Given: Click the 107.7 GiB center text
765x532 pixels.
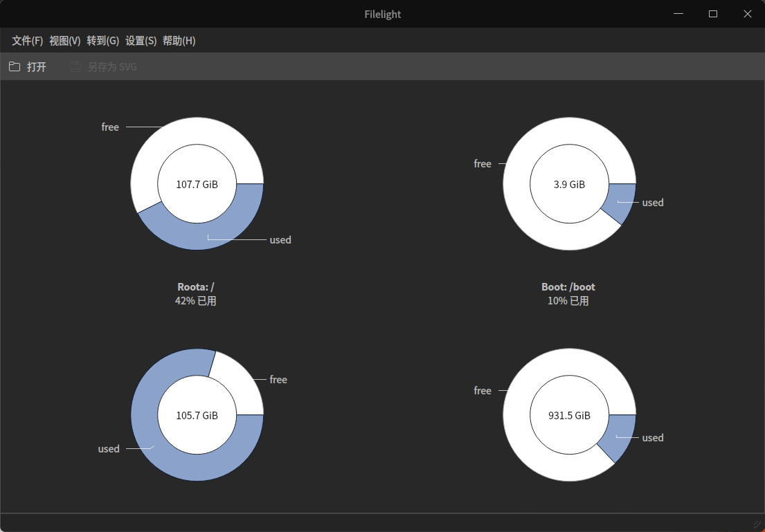Looking at the screenshot, I should point(197,184).
